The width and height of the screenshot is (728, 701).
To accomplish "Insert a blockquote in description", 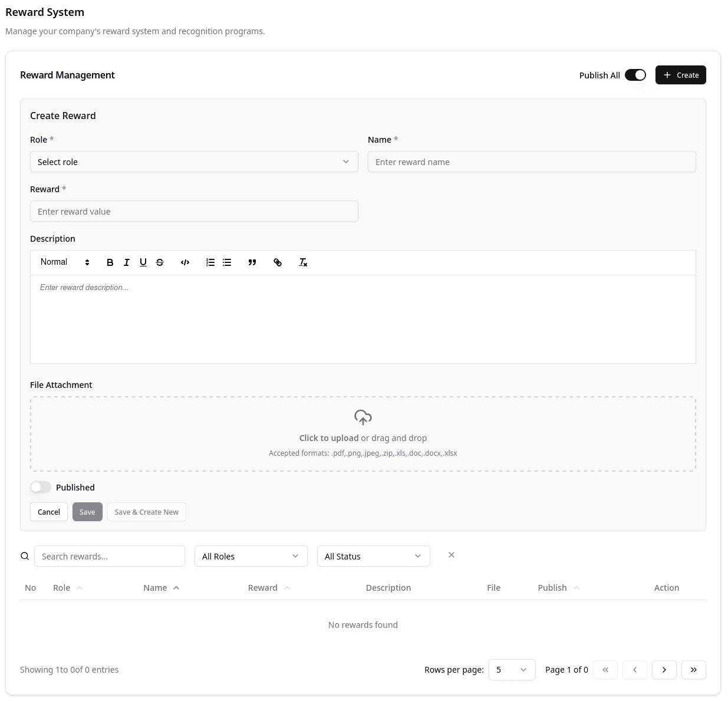I will 252,262.
